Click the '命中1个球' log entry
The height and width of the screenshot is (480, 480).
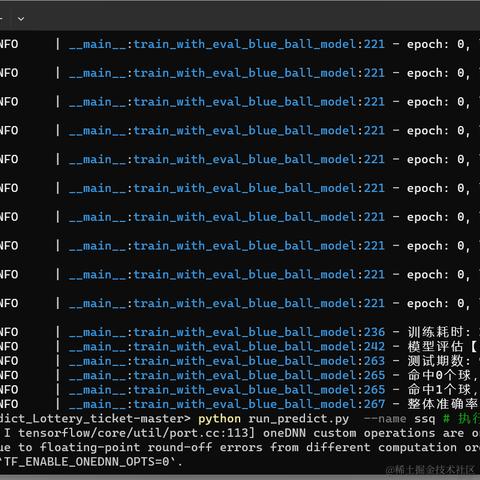(x=439, y=390)
